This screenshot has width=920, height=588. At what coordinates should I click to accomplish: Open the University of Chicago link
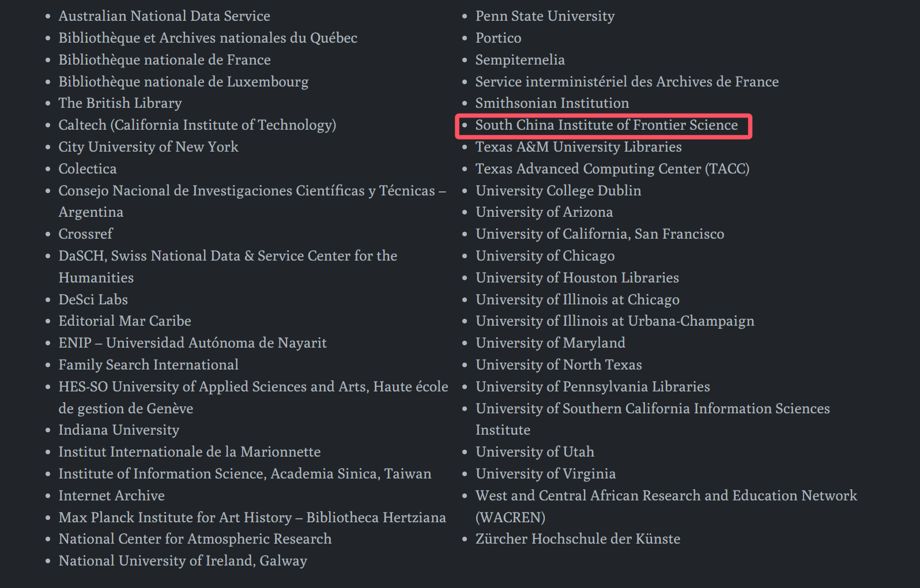(x=545, y=256)
